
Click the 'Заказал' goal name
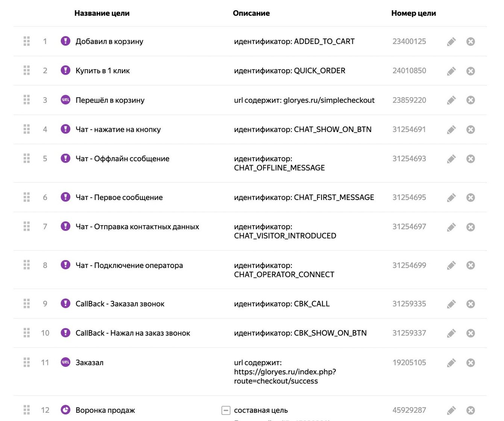[90, 363]
